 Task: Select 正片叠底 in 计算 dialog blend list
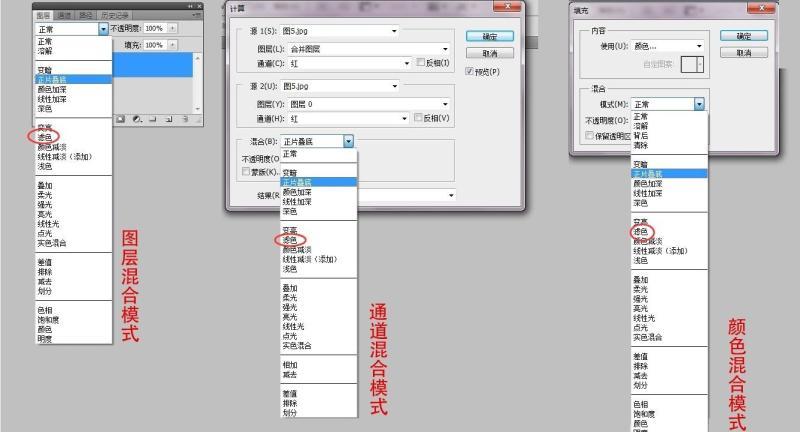pos(318,182)
